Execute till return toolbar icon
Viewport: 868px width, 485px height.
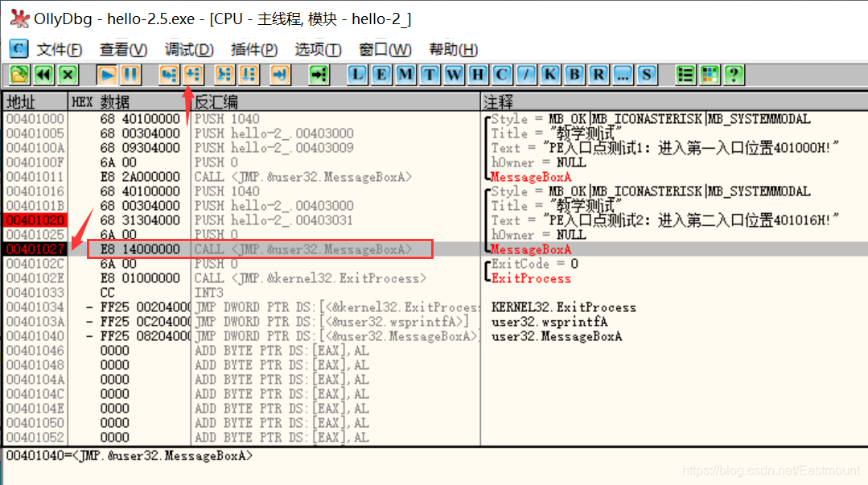[x=280, y=75]
